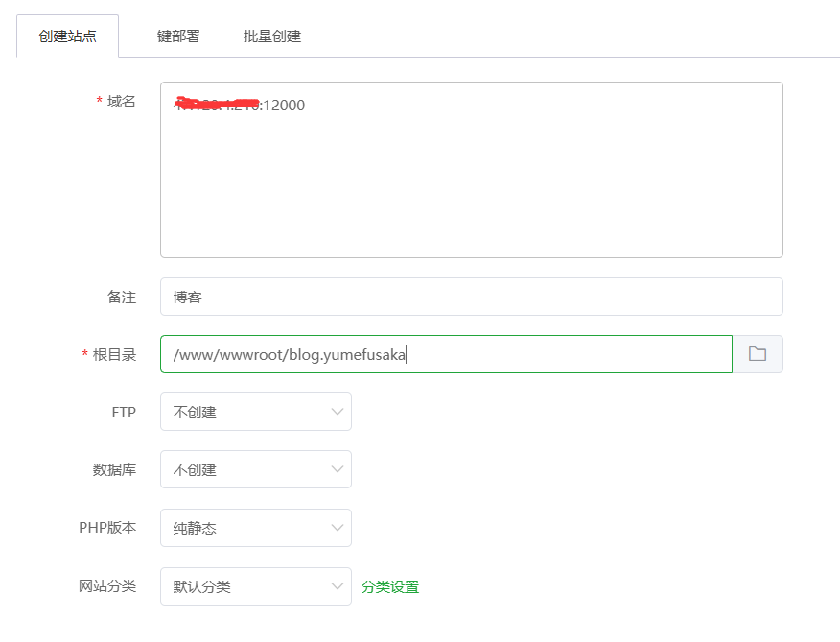840x642 pixels.
Task: Open the 数据库 dropdown showing 不创建
Action: [254, 469]
